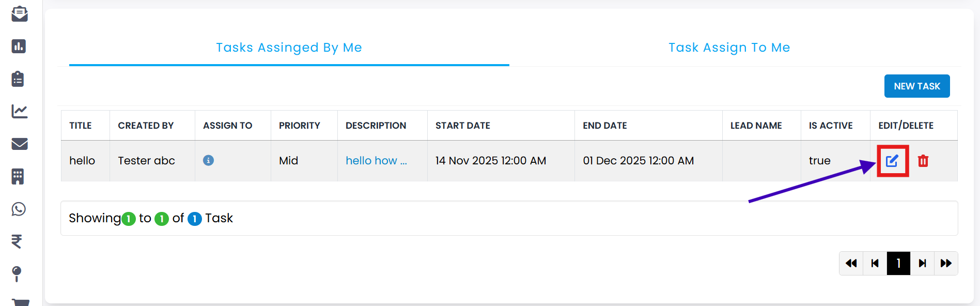The width and height of the screenshot is (980, 306).
Task: Click the edit task icon for hello
Action: 892,161
